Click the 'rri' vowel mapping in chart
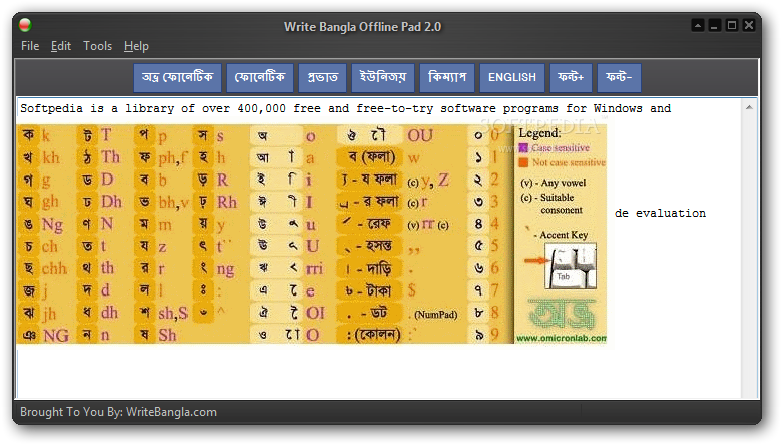782x445 pixels. tap(314, 268)
